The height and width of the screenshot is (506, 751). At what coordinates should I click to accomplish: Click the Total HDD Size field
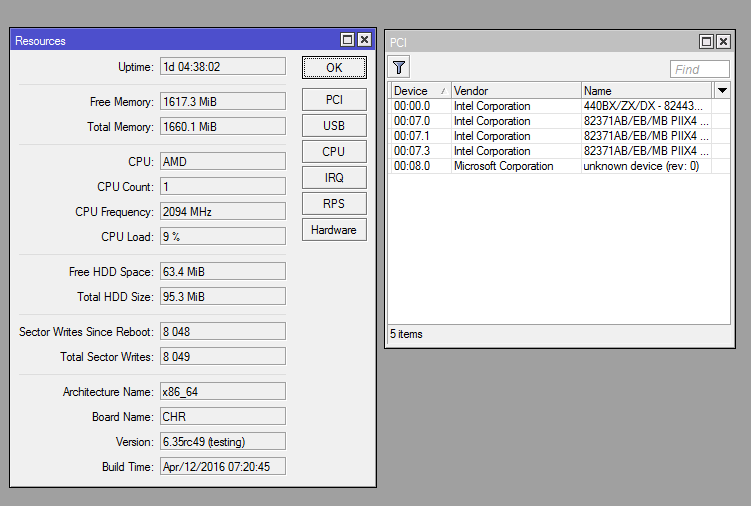click(x=223, y=296)
